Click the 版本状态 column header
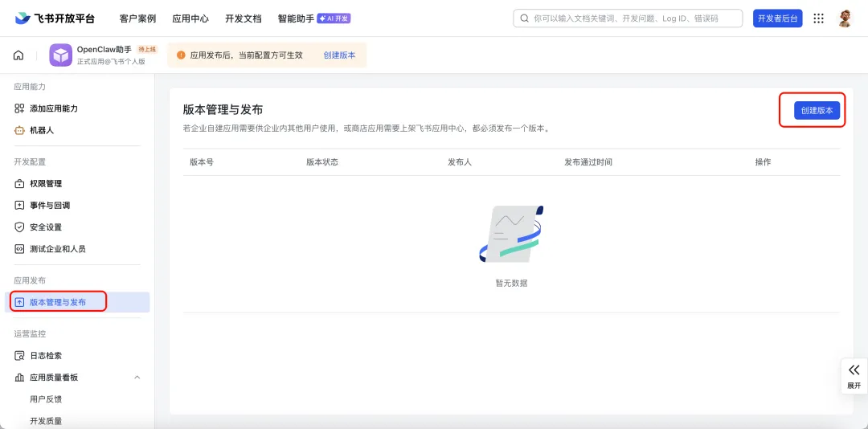Image resolution: width=868 pixels, height=429 pixels. click(x=322, y=162)
